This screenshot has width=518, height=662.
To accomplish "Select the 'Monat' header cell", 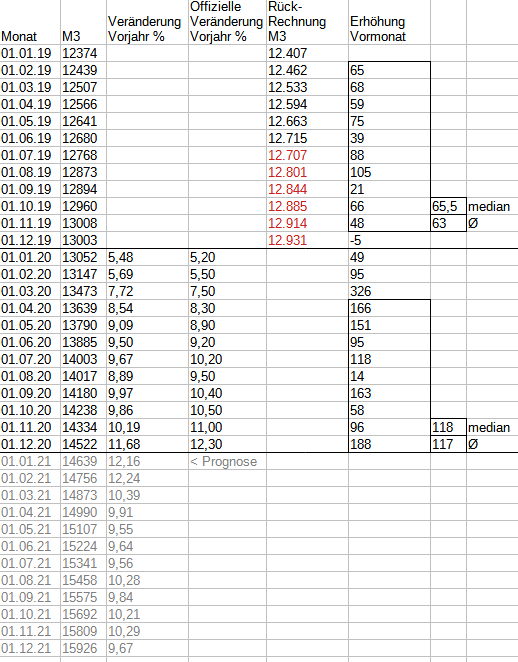I will (x=30, y=22).
